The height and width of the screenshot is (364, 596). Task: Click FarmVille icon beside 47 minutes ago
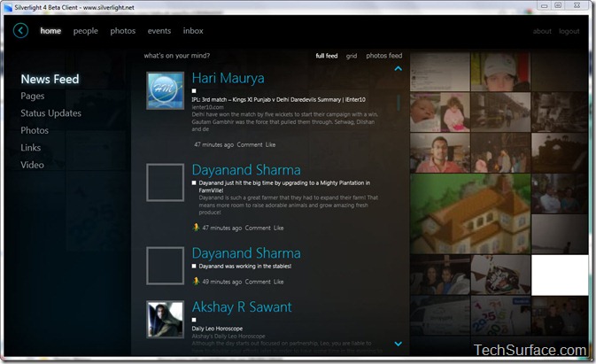point(196,228)
